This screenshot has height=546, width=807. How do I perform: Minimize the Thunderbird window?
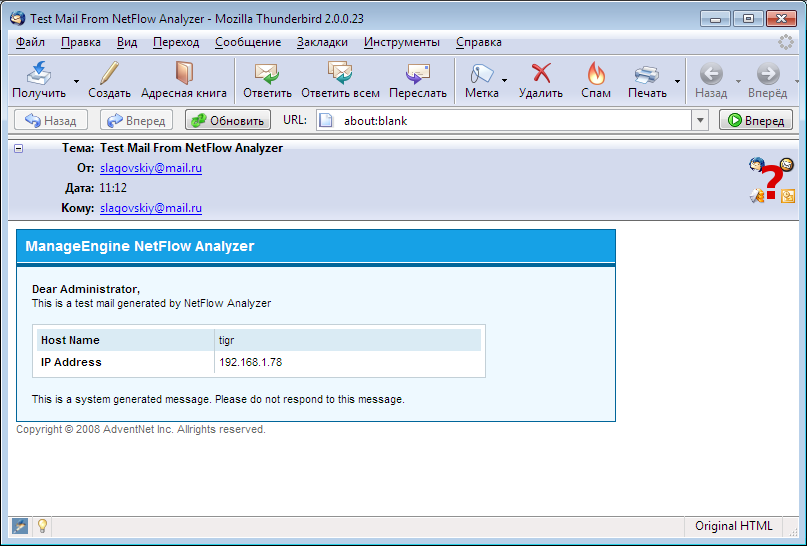pos(715,19)
